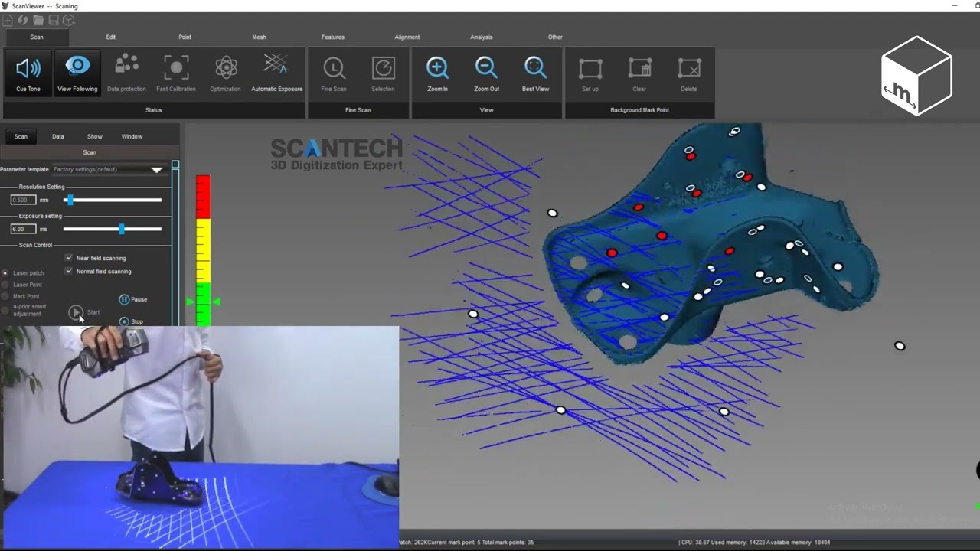Uncheck Near field scanning
980x551 pixels.
[69, 258]
